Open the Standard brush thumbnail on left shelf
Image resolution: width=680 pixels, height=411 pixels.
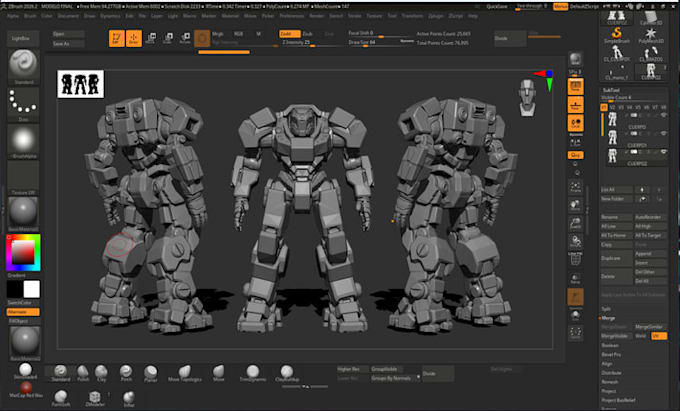click(23, 66)
